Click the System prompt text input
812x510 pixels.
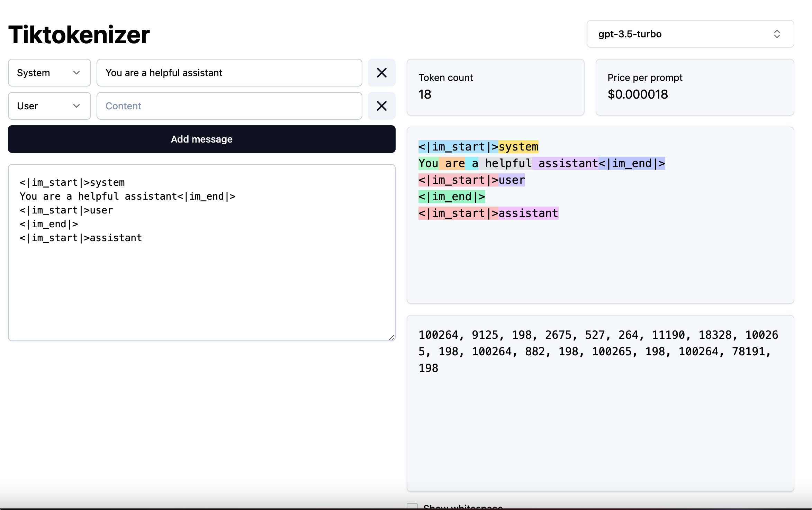coord(229,72)
